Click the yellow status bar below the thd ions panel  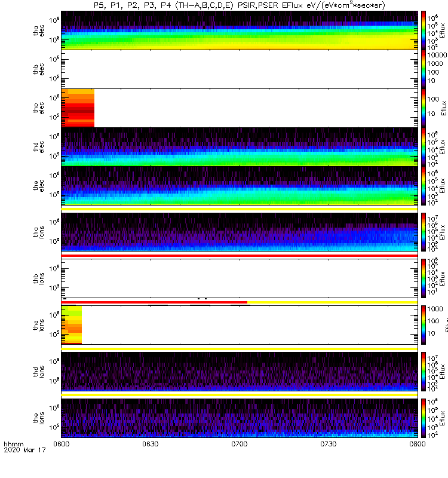[240, 395]
